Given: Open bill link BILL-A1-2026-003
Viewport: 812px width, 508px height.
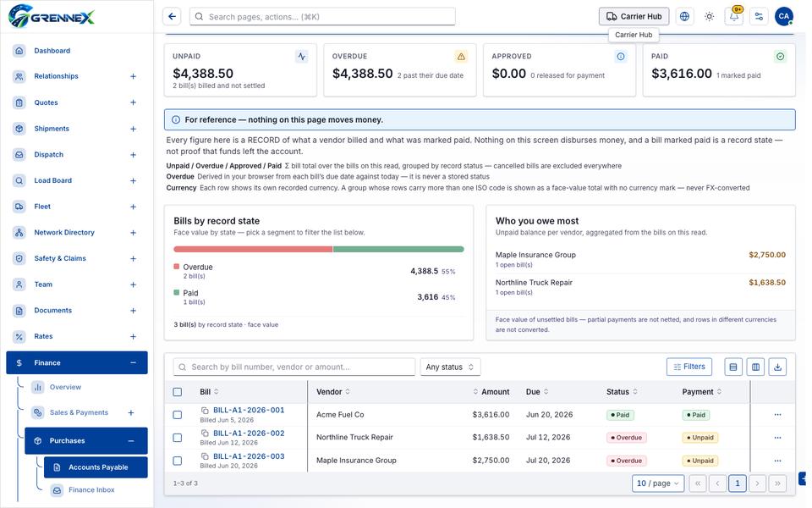Looking at the screenshot, I should coord(249,456).
